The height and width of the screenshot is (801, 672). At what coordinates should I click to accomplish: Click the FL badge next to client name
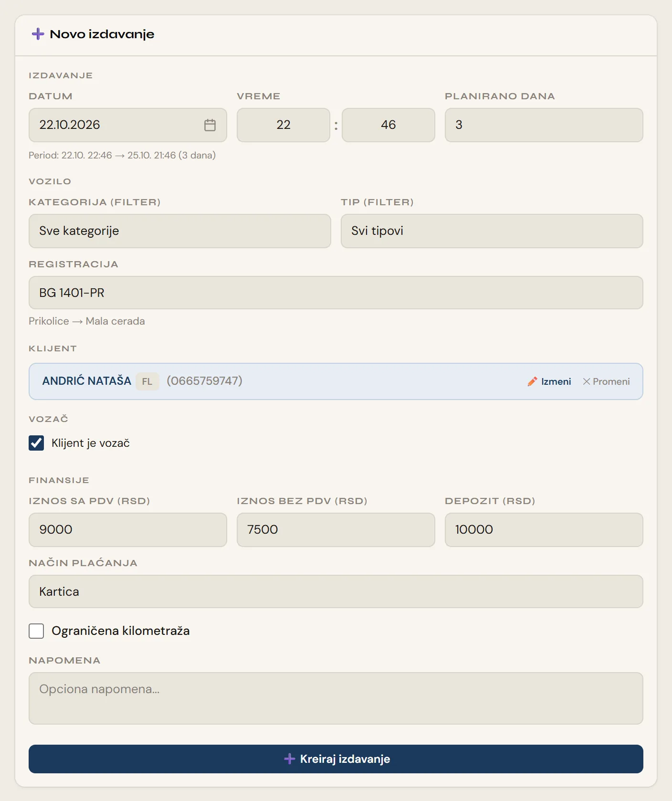(147, 381)
